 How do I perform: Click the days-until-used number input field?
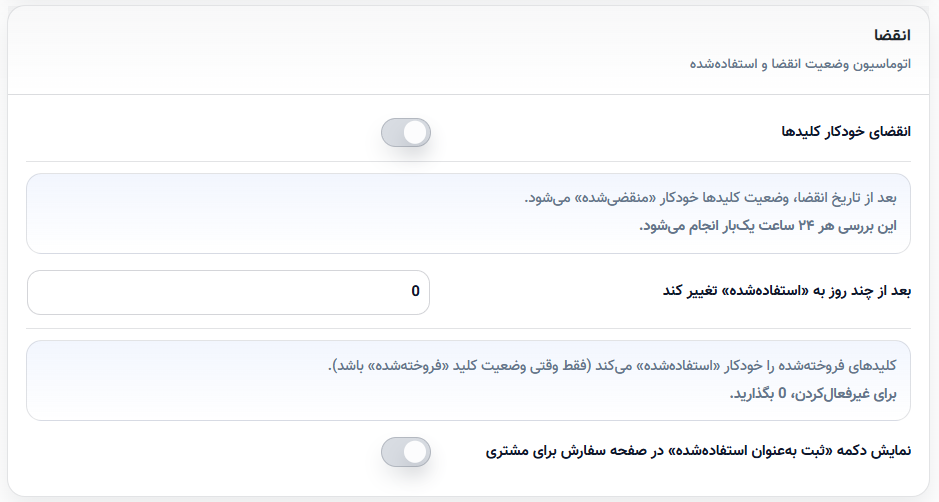(x=228, y=292)
